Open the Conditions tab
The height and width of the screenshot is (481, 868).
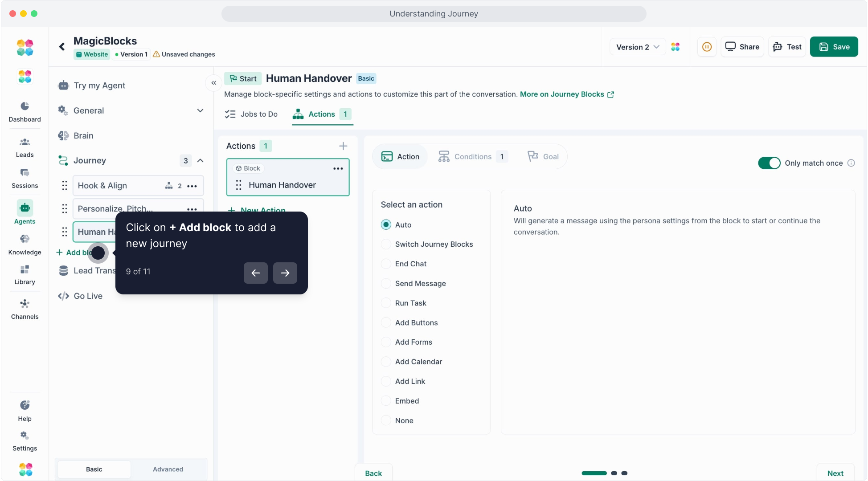(x=472, y=157)
